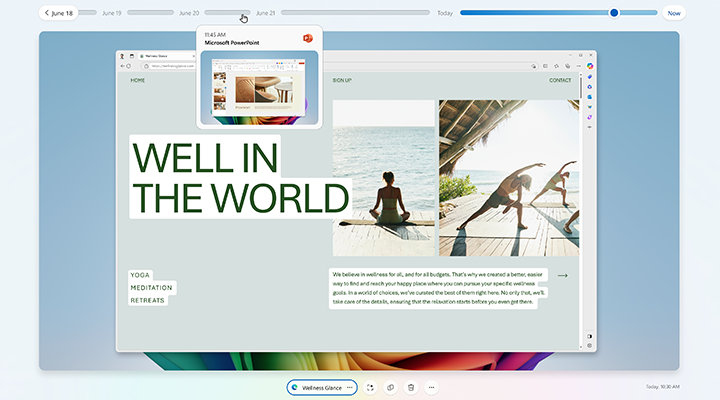The width and height of the screenshot is (720, 400).
Task: Select the Wellness Glance browser tab
Action: [x=167, y=56]
